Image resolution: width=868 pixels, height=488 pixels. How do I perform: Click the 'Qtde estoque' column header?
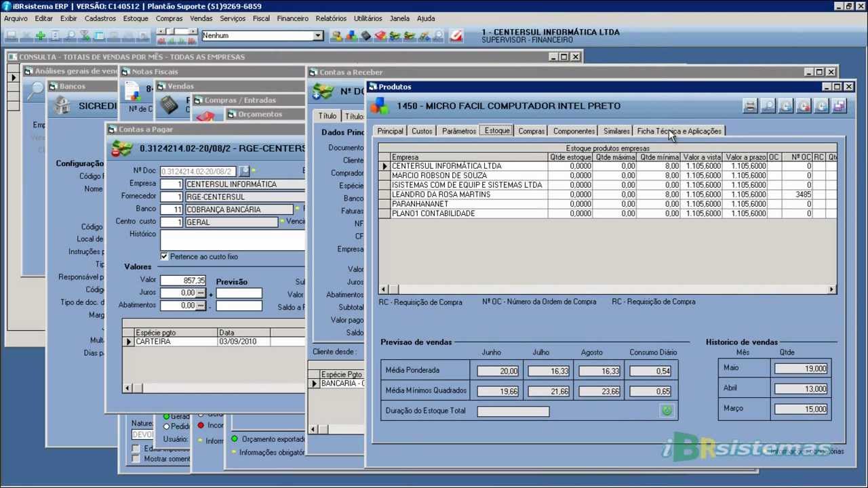pyautogui.click(x=570, y=157)
